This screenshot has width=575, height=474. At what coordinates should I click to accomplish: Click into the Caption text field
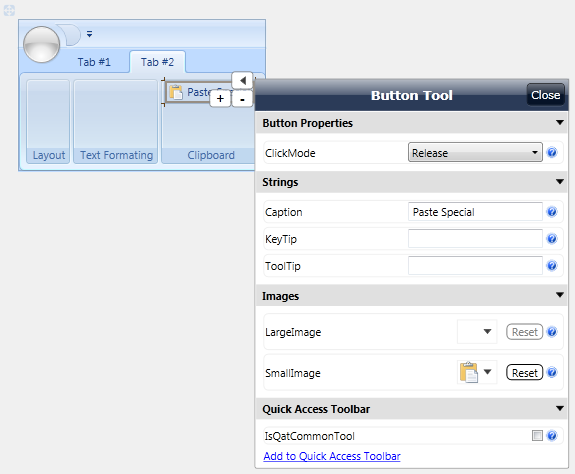475,212
